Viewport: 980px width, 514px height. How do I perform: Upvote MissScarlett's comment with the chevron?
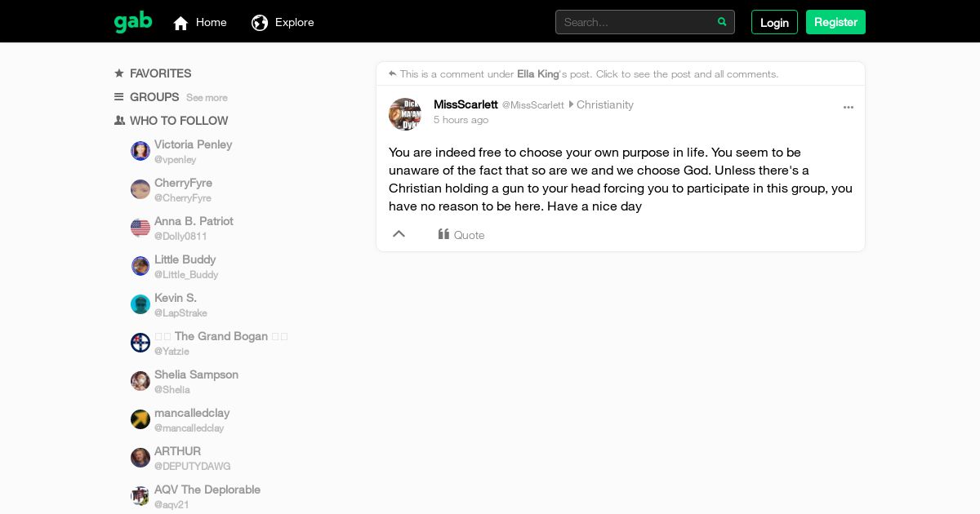[x=399, y=234]
